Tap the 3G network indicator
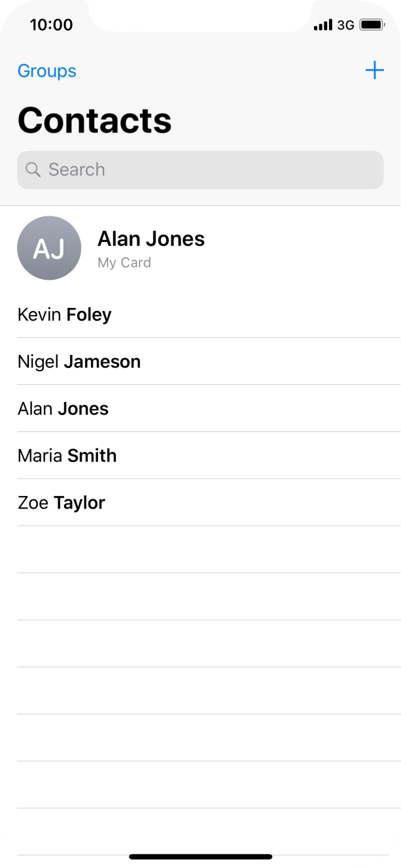The width and height of the screenshot is (401, 868). click(346, 24)
